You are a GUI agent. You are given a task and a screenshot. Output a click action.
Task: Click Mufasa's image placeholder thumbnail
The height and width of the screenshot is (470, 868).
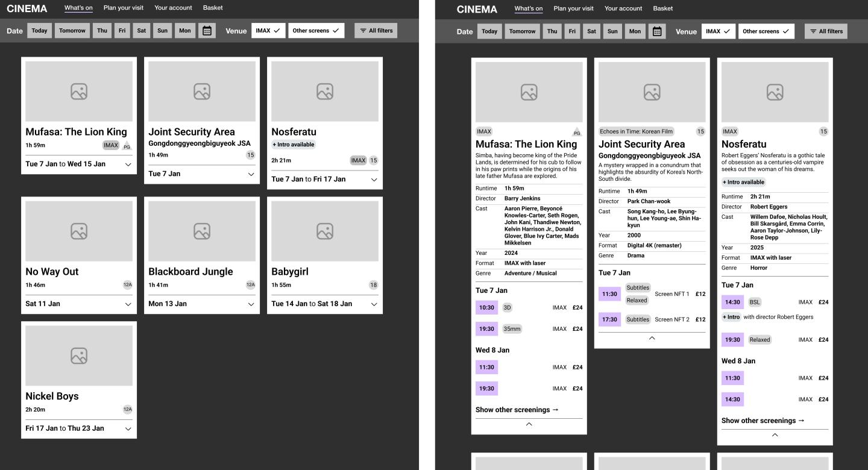pos(78,91)
